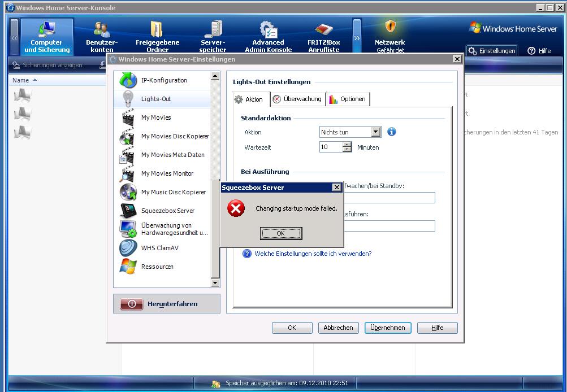Click the Herunterfahren button
The image size is (567, 392).
(x=167, y=304)
